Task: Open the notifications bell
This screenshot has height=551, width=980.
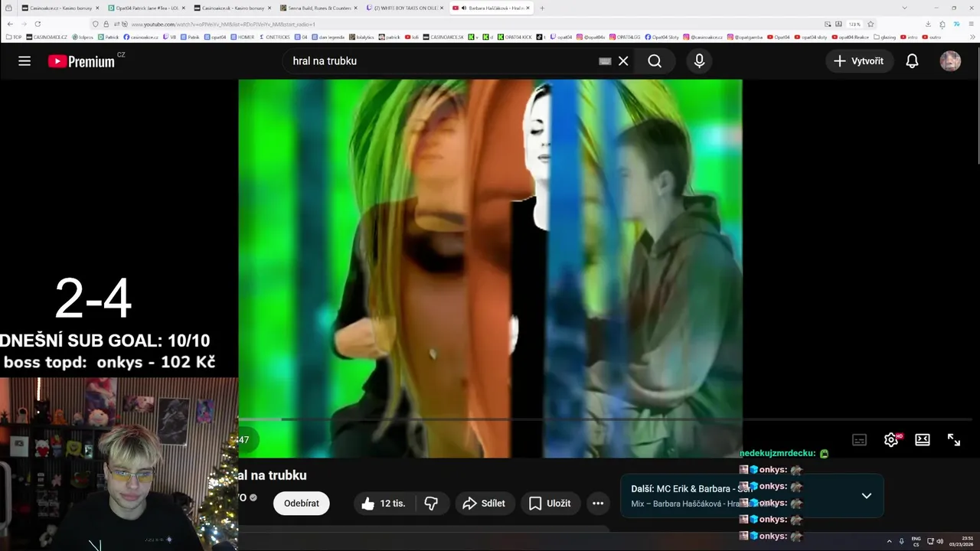Action: pos(912,61)
